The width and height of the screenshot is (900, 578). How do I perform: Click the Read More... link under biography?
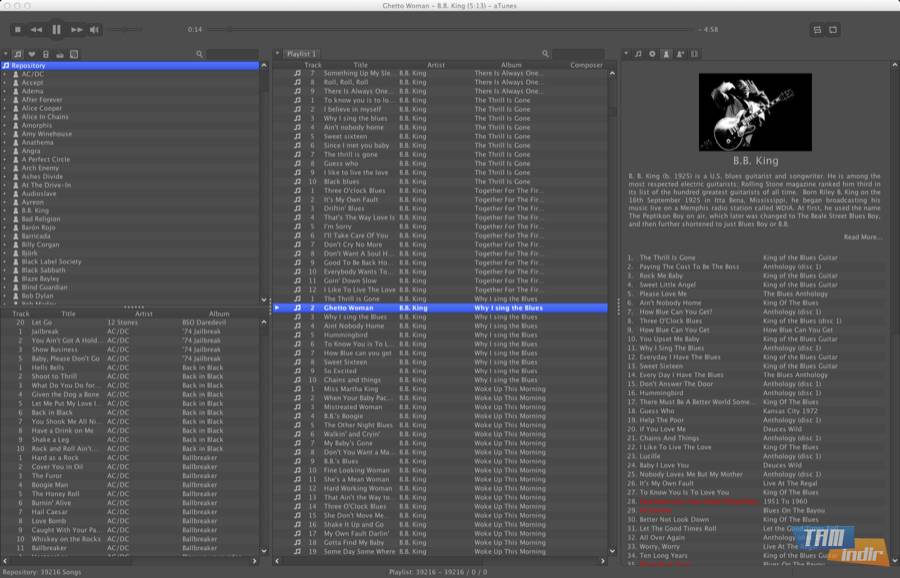862,237
